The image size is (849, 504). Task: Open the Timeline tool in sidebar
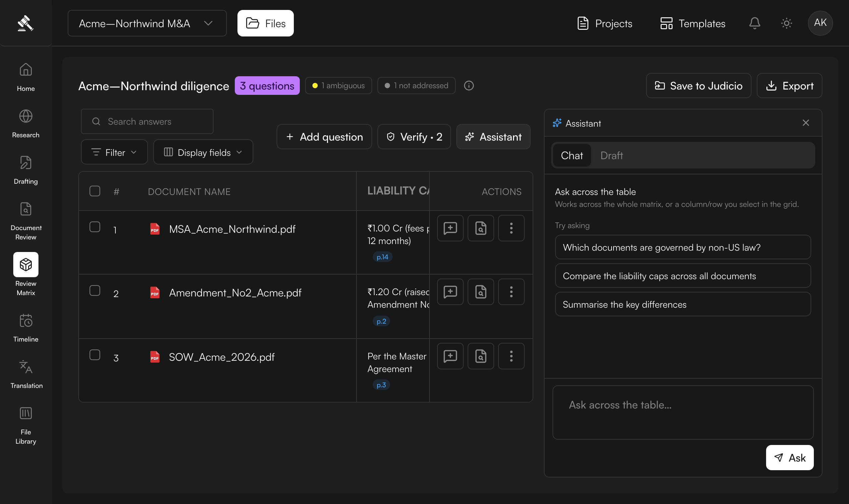click(x=26, y=328)
